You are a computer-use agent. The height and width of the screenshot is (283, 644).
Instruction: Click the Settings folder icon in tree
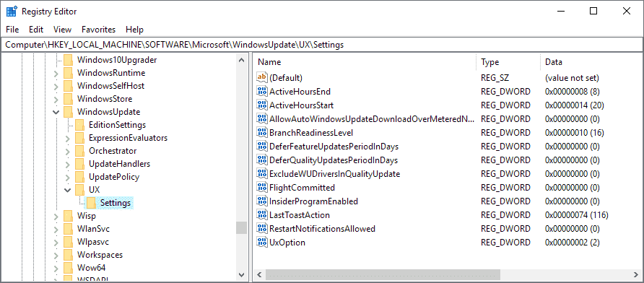pos(91,202)
